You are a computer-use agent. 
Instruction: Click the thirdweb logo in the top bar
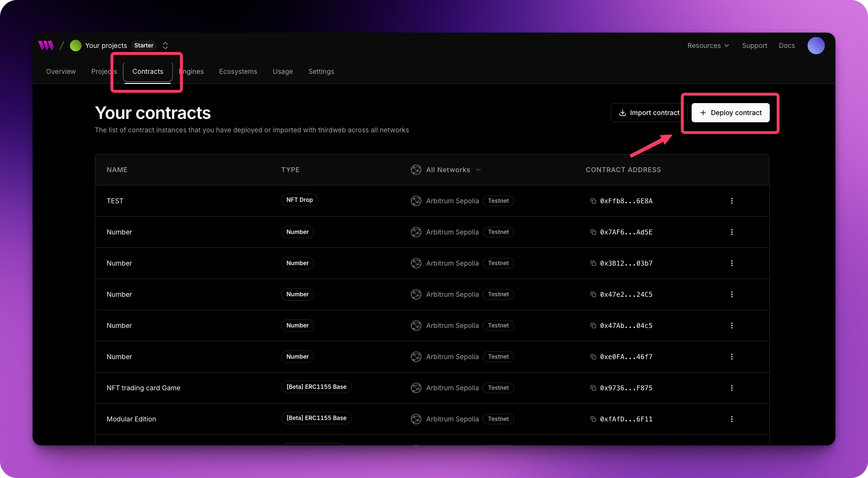(x=46, y=46)
